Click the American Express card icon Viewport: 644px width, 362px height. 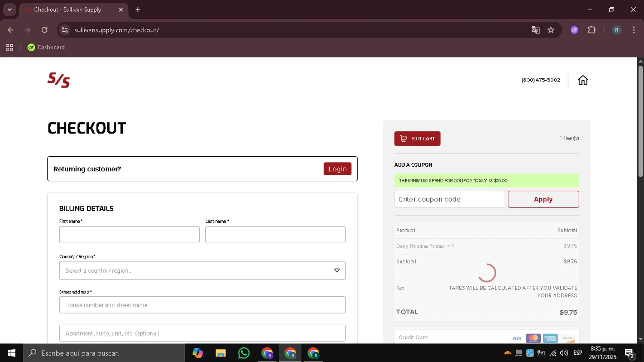pos(550,338)
